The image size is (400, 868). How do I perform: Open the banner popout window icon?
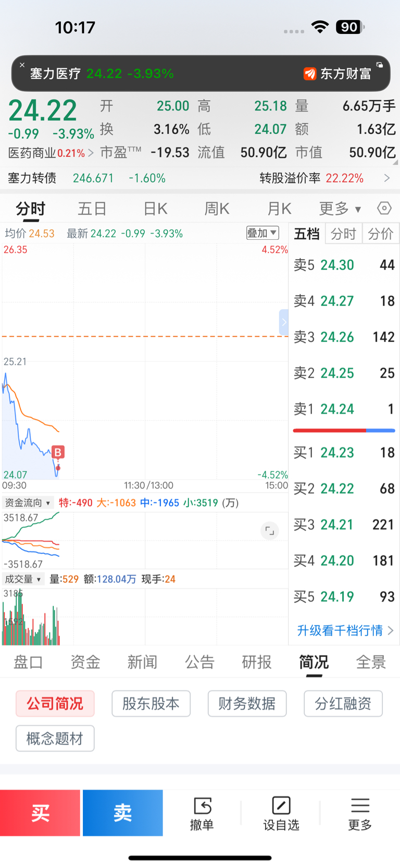point(380,65)
